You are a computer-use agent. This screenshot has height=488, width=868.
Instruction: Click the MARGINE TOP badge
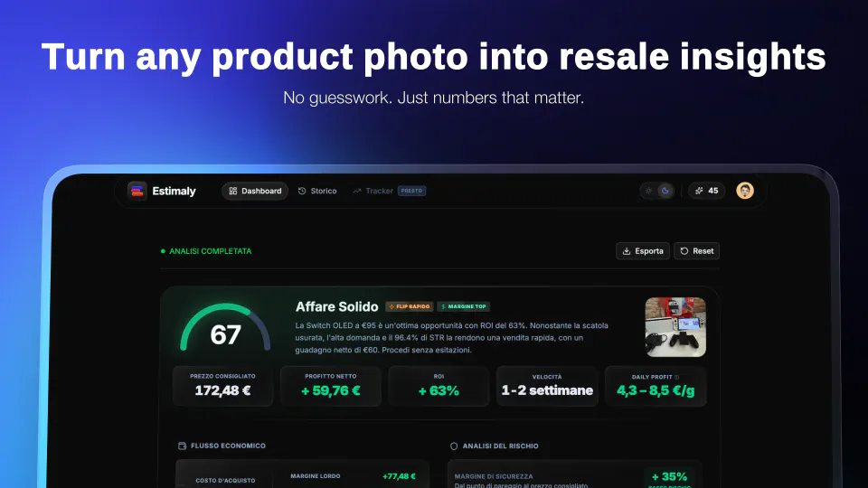[463, 306]
